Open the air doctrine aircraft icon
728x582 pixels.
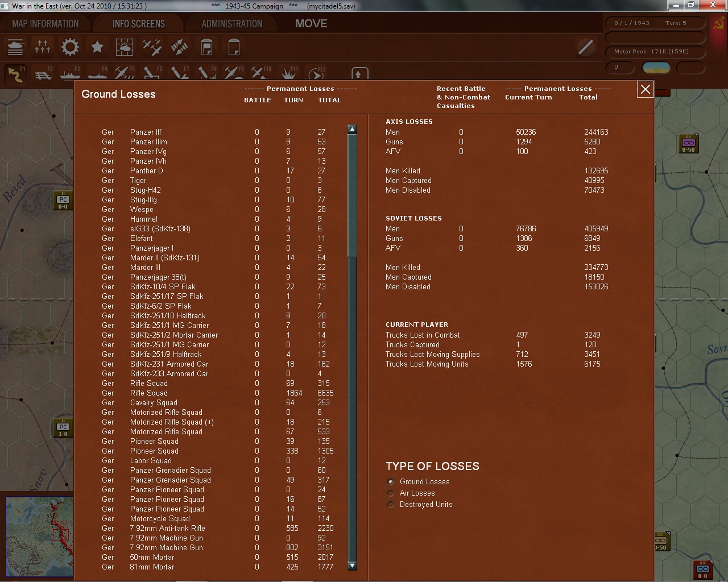(x=152, y=47)
